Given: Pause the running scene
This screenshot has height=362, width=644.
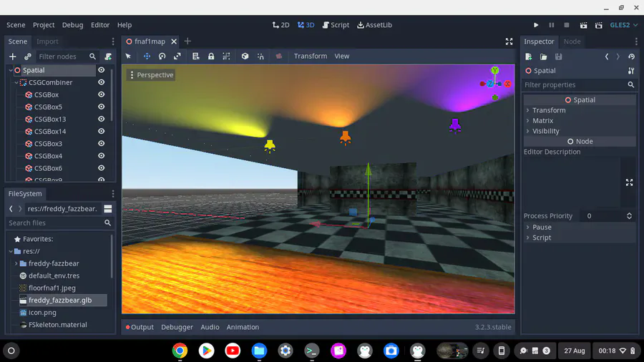Looking at the screenshot, I should pos(551,25).
